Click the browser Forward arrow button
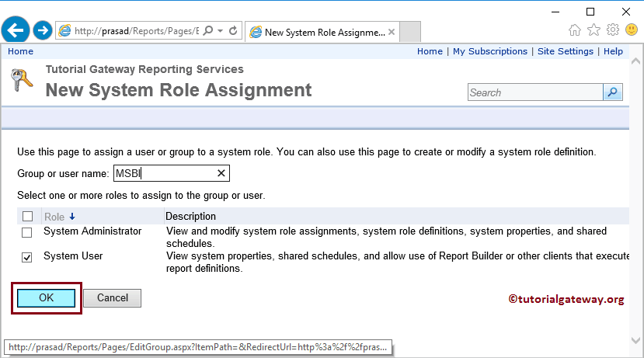Viewport: 644px width, 358px height. 43,31
